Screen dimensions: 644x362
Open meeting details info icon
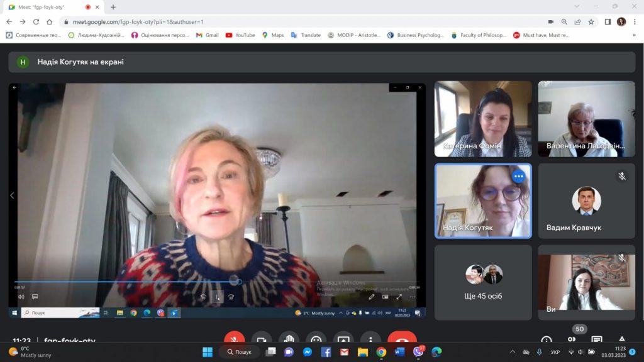coord(547,340)
